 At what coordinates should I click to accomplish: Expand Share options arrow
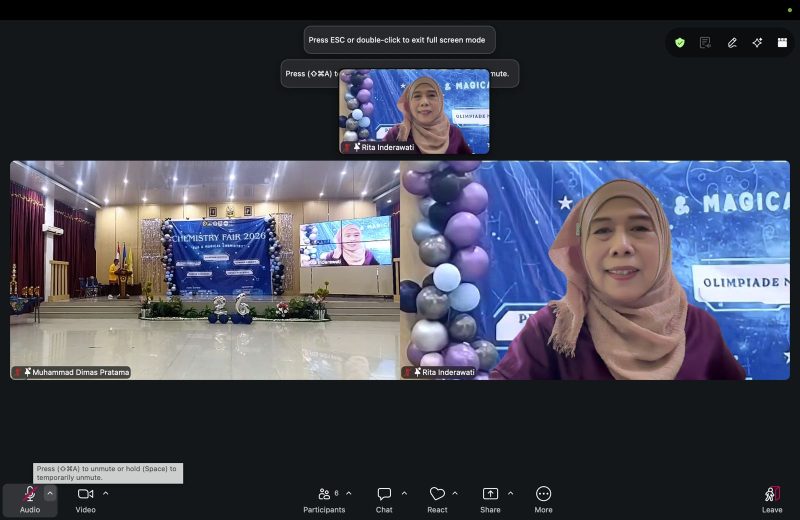510,493
